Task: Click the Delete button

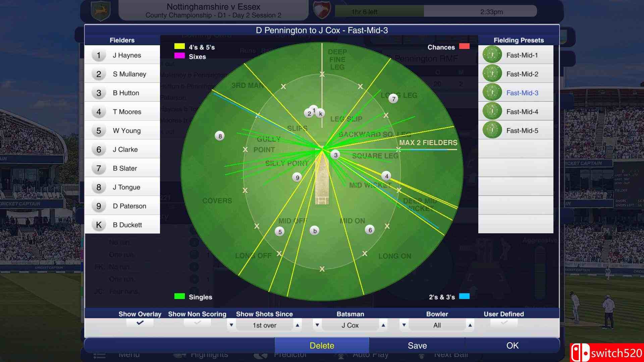Action: pos(322,346)
